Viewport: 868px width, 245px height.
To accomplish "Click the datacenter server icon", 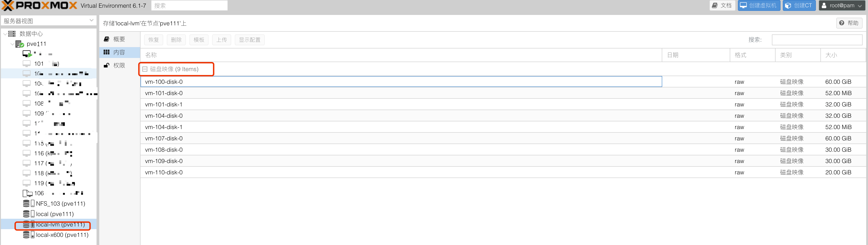I will point(12,34).
